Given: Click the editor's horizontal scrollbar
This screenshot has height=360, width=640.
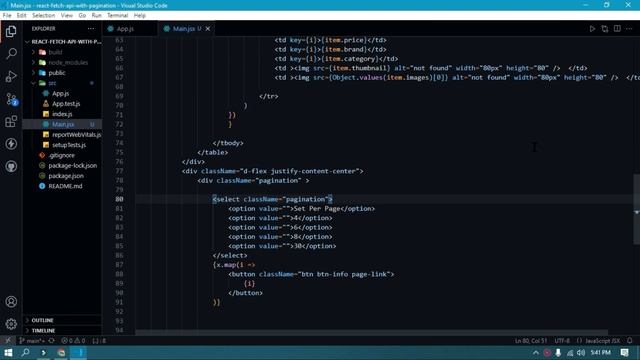Looking at the screenshot, I should click(371, 333).
